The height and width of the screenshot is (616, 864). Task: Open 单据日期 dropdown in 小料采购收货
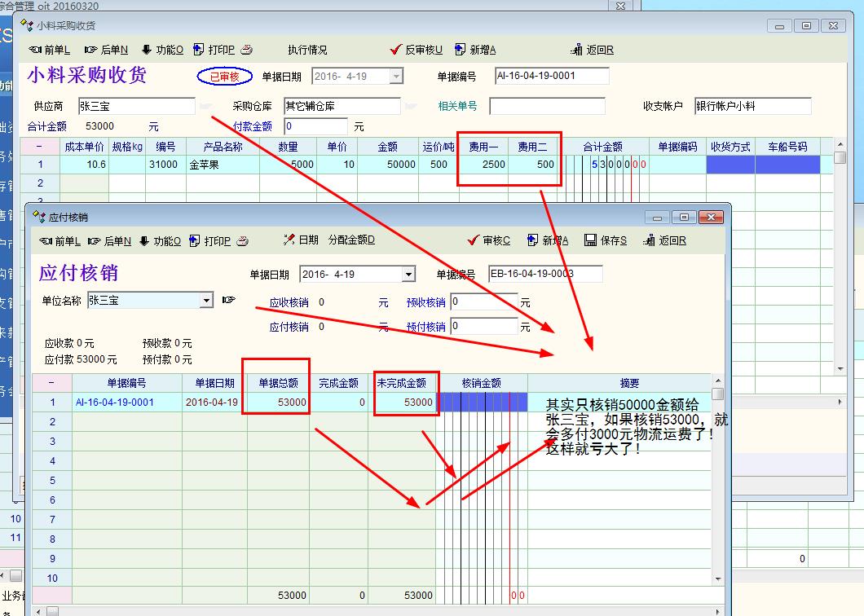(396, 77)
